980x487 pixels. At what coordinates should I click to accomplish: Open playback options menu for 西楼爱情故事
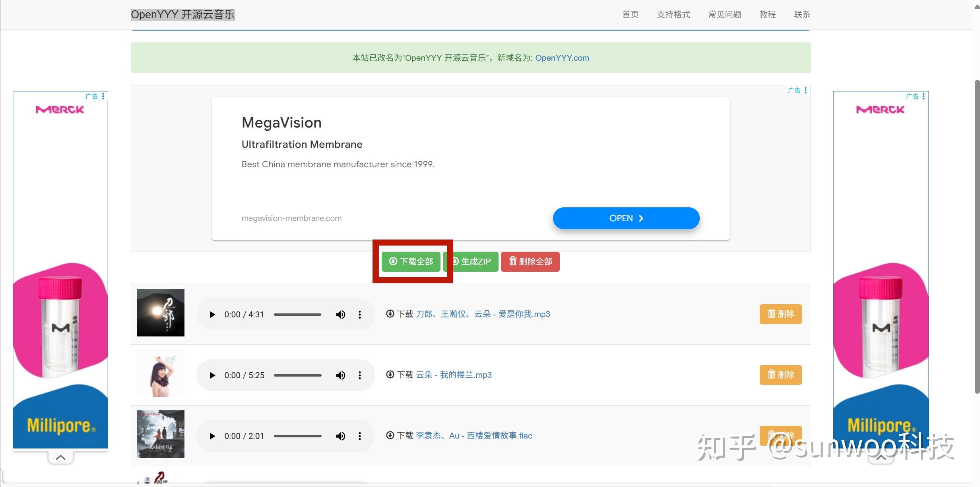(359, 436)
